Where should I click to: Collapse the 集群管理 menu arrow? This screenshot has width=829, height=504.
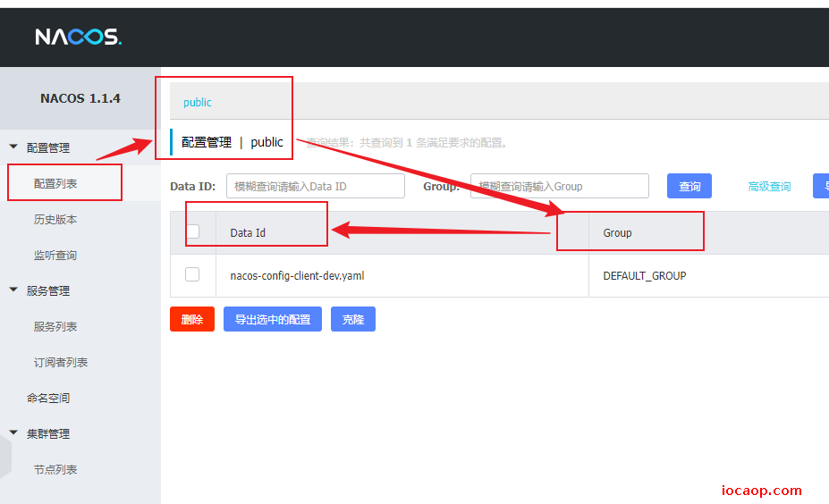pyautogui.click(x=13, y=433)
